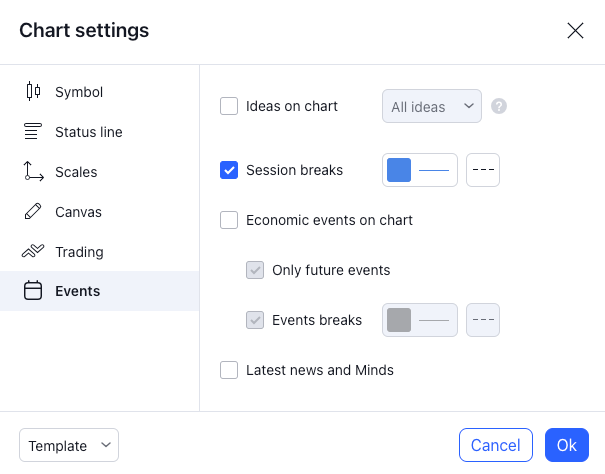This screenshot has width=605, height=474.
Task: Click the Scales axis icon
Action: coord(33,172)
